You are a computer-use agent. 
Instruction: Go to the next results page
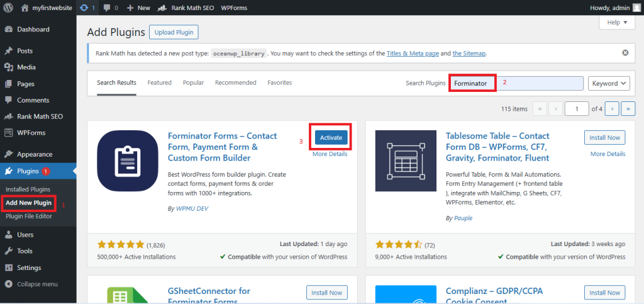[x=613, y=109]
